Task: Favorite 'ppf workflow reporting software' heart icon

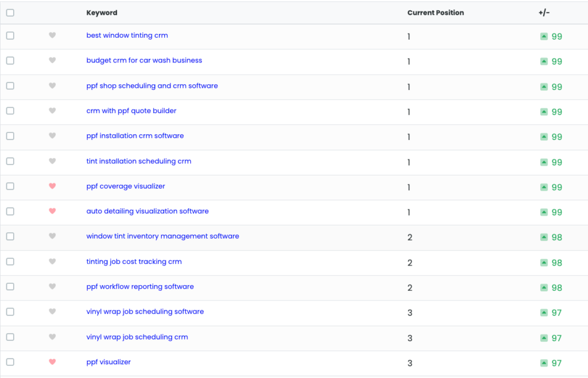Action: point(52,287)
